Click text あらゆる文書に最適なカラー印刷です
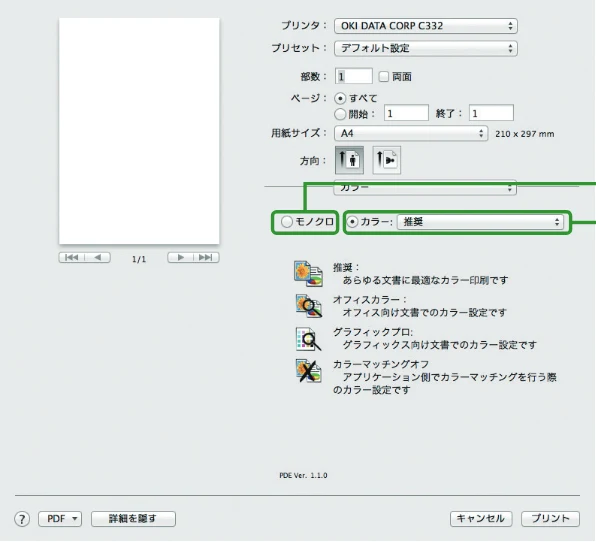 [425, 280]
